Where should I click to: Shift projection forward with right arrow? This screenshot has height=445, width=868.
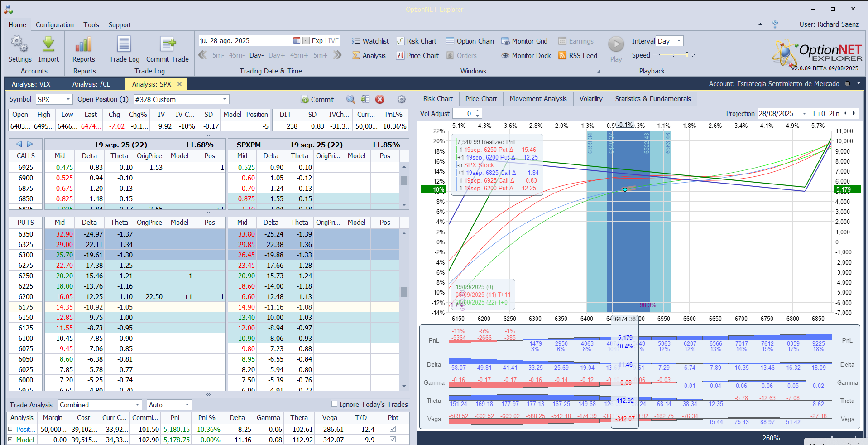point(854,113)
